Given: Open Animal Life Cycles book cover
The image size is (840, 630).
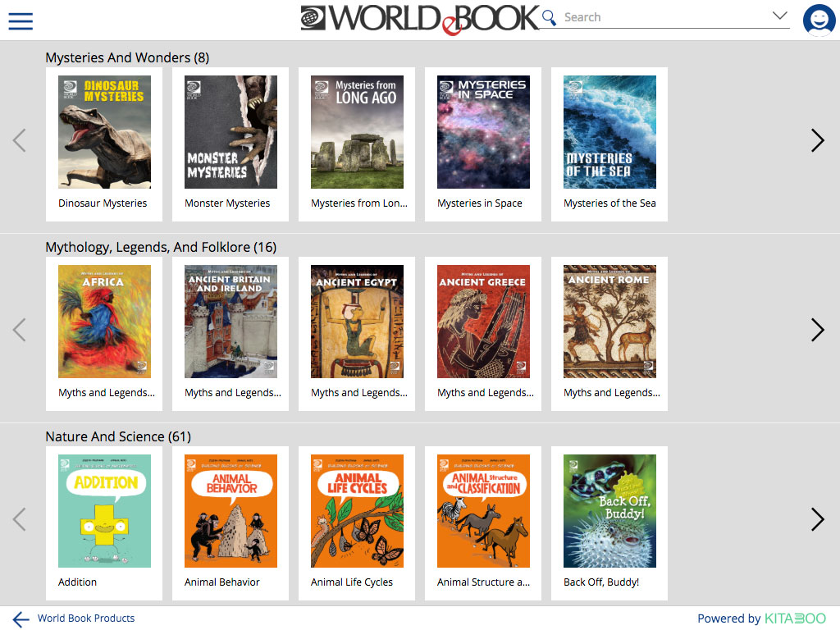Looking at the screenshot, I should [x=358, y=511].
